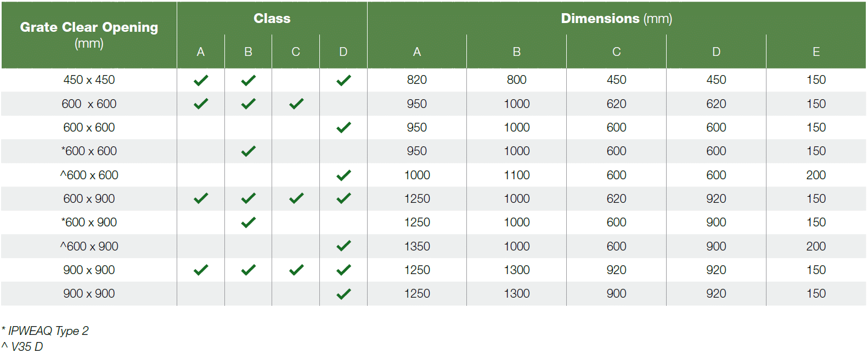Click the Class D checkmark in last 900 x 900 row

tap(343, 294)
